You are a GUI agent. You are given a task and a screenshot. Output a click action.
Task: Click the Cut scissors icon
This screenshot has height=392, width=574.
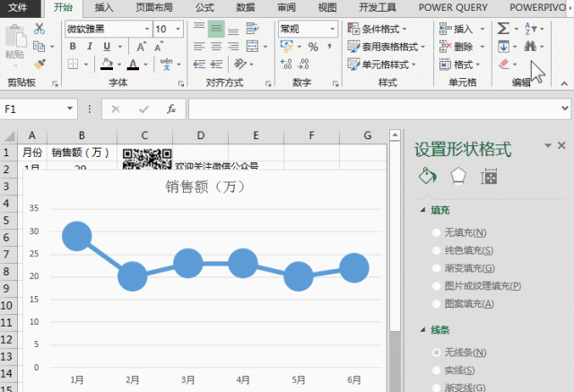pyautogui.click(x=39, y=29)
